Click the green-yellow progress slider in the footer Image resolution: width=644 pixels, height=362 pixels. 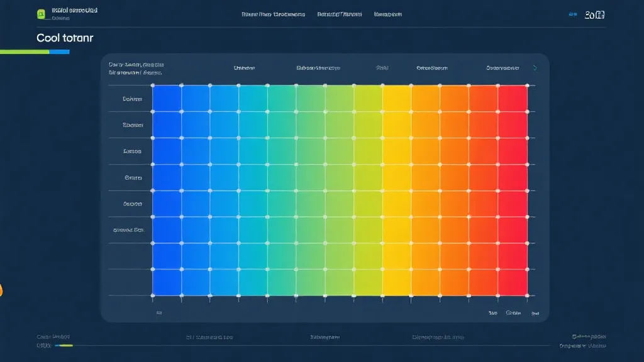tap(63, 345)
